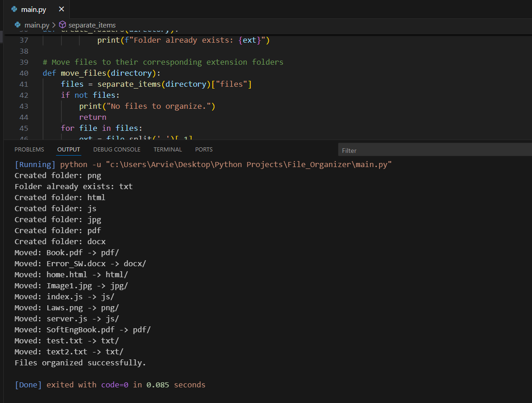The image size is (532, 403).
Task: Click the 'print("No files to organize.")' line
Action: tap(147, 106)
